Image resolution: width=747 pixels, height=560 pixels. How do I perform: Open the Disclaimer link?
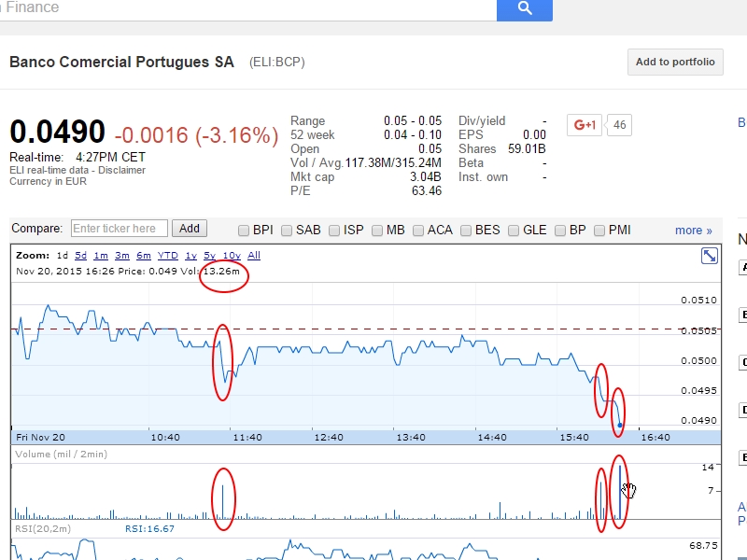(122, 170)
